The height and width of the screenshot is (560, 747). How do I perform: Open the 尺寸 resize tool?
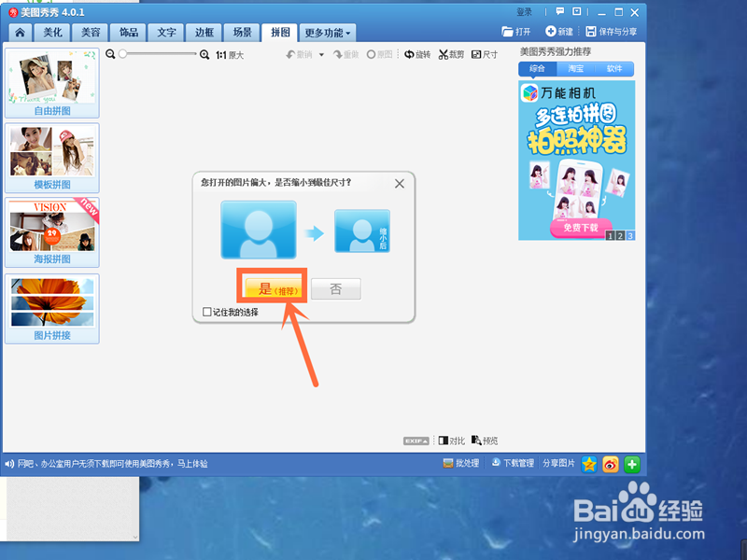[x=485, y=55]
